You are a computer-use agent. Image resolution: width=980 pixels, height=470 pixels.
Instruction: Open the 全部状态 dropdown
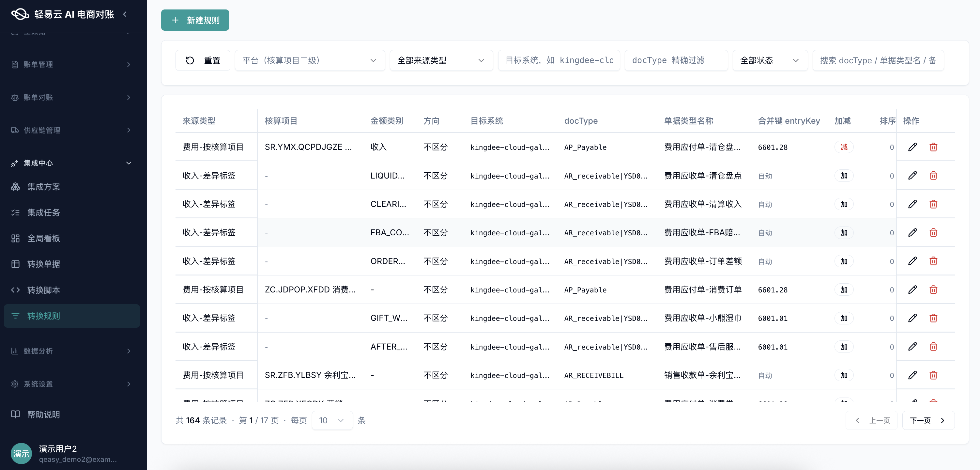click(x=770, y=60)
